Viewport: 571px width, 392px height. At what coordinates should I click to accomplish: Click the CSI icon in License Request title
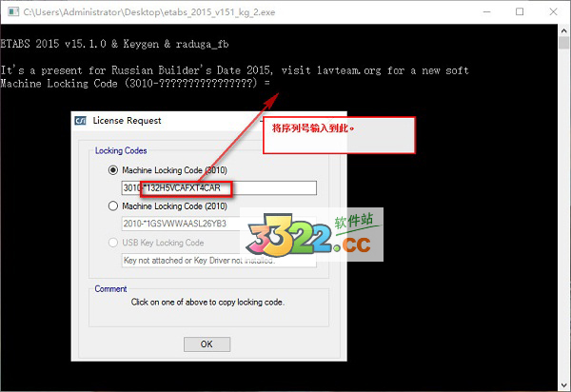click(x=80, y=121)
